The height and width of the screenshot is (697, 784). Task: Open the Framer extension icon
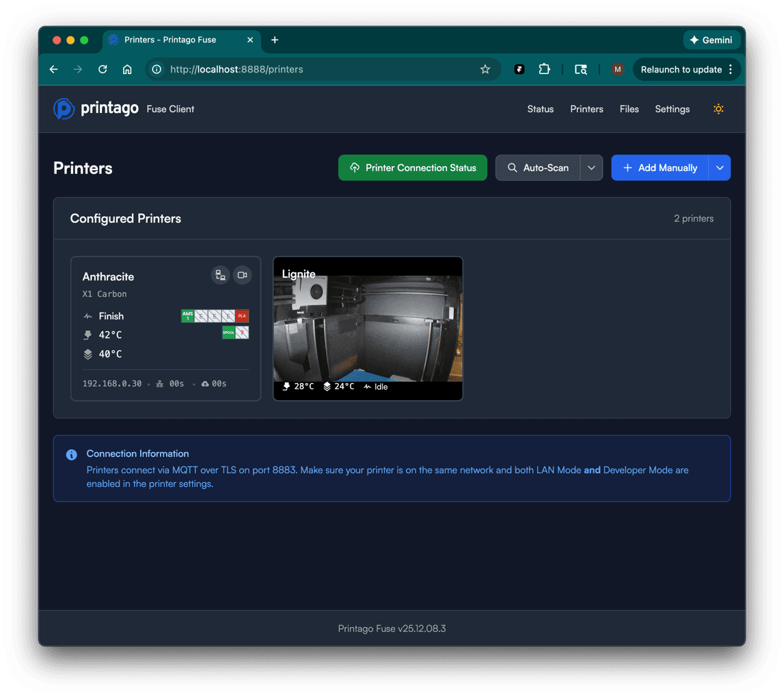point(519,70)
